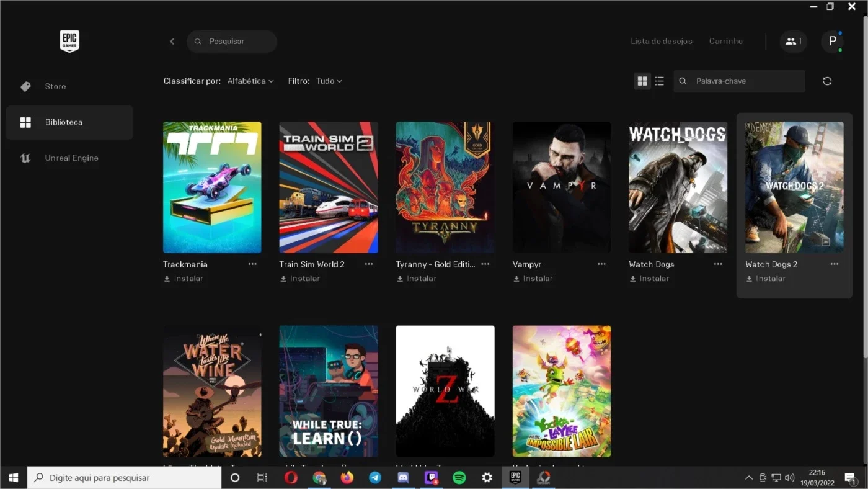Image resolution: width=868 pixels, height=489 pixels.
Task: Refresh the library with the reload icon
Action: (827, 81)
